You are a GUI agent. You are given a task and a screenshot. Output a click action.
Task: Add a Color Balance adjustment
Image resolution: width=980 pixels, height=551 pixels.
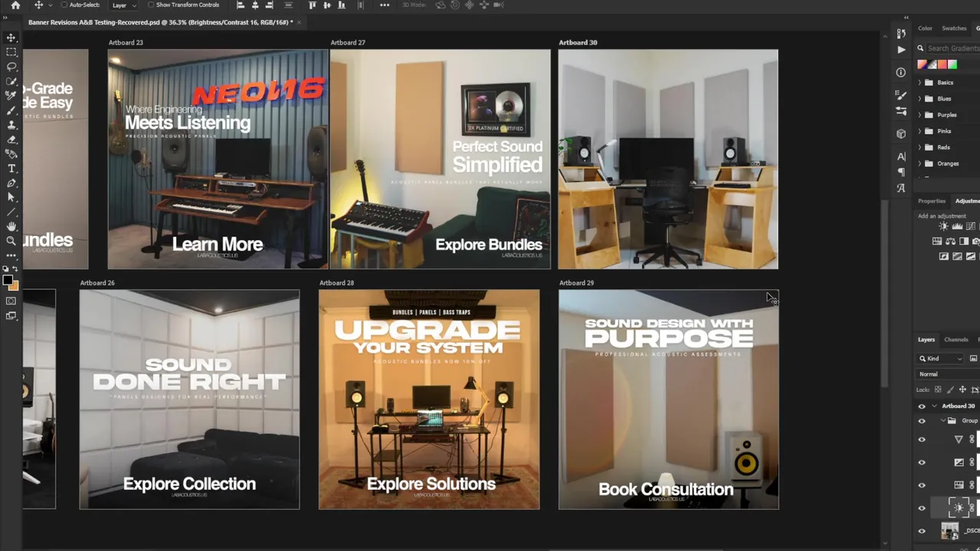tap(950, 241)
